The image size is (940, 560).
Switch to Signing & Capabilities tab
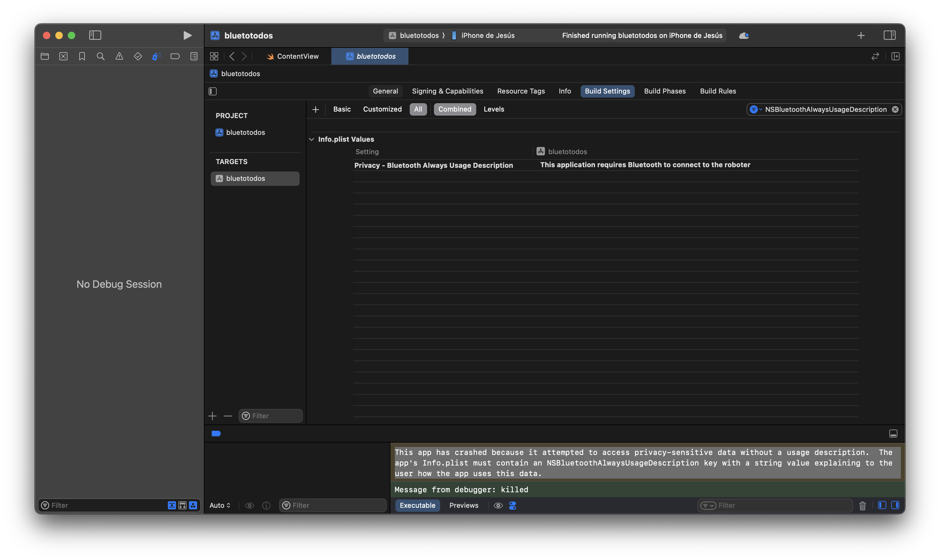pyautogui.click(x=447, y=91)
